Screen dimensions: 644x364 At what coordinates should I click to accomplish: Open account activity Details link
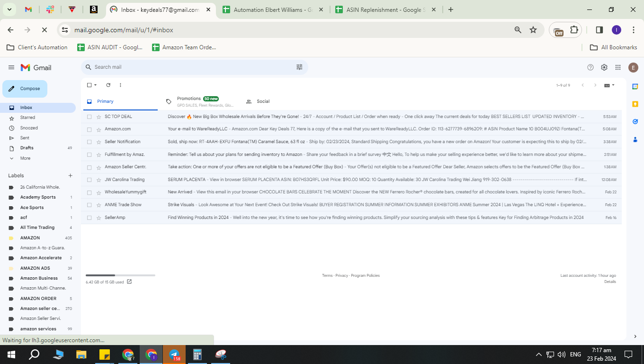610,282
